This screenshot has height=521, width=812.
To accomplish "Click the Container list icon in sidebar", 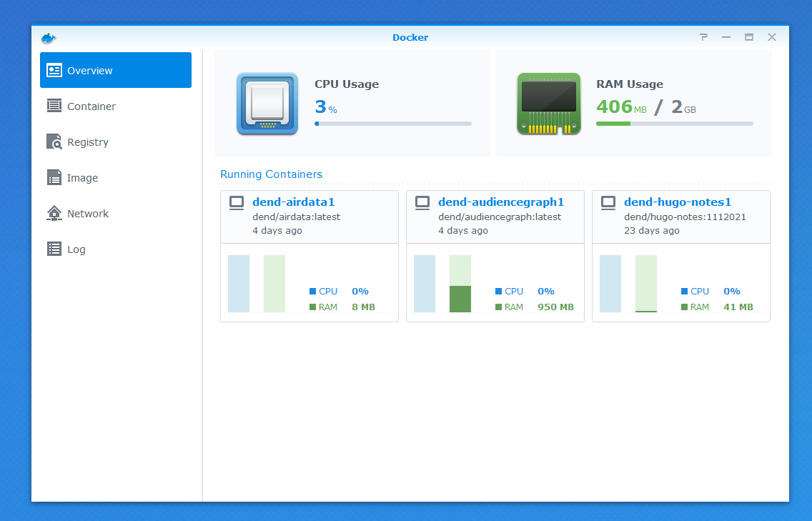I will [54, 106].
